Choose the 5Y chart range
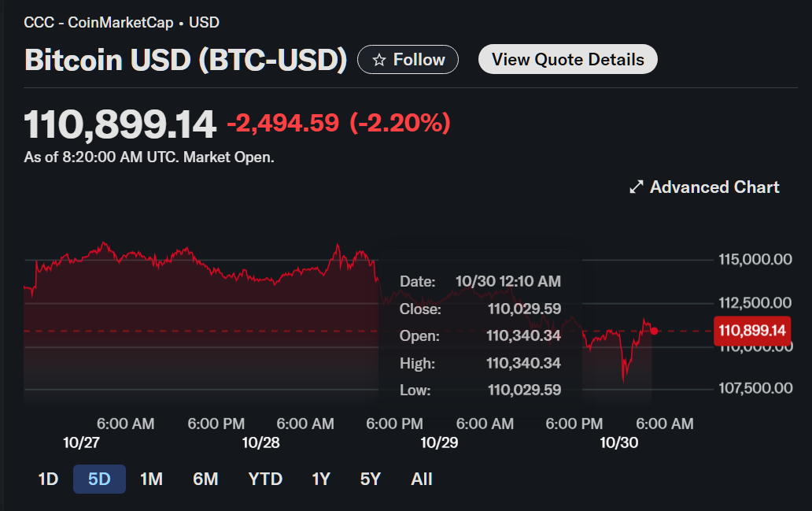This screenshot has height=511, width=812. click(x=371, y=479)
